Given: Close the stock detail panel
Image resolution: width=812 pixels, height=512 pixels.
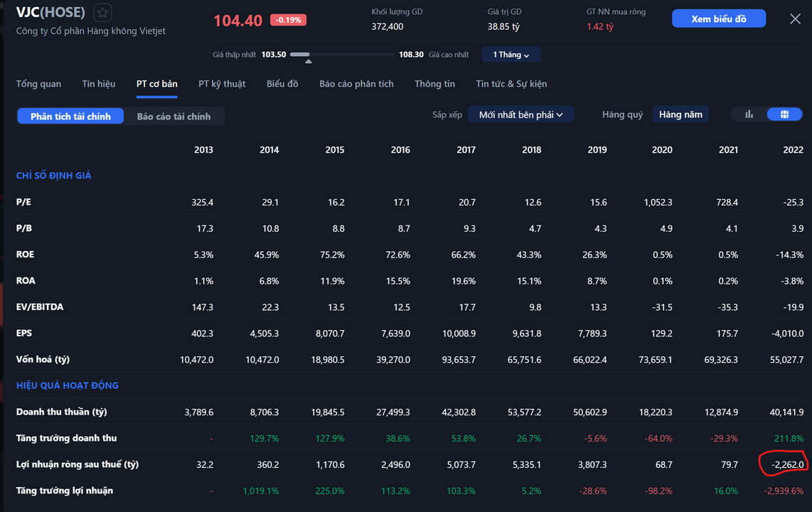Looking at the screenshot, I should pyautogui.click(x=795, y=19).
